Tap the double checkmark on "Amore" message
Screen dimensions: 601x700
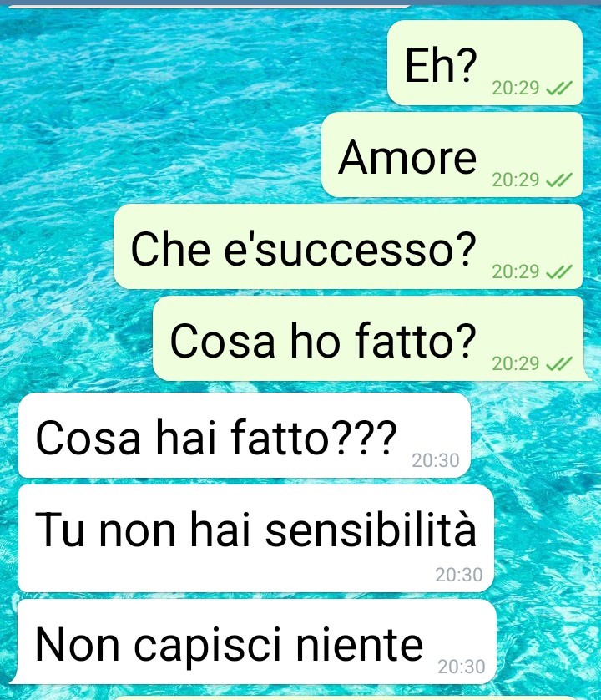click(x=559, y=180)
